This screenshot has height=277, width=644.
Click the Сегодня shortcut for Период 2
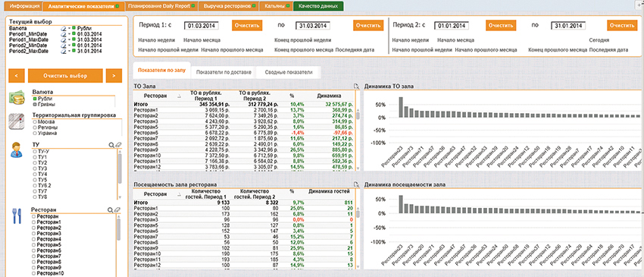click(x=599, y=40)
